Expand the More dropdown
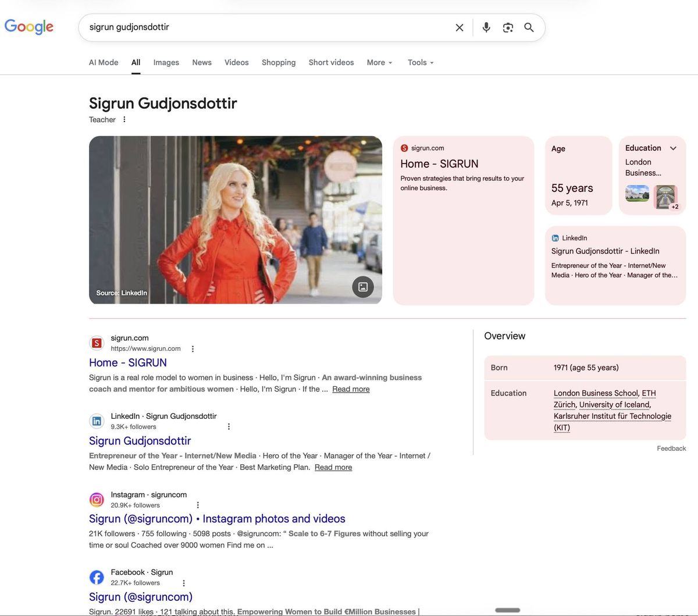Viewport: 698px width, 616px height. 380,62
